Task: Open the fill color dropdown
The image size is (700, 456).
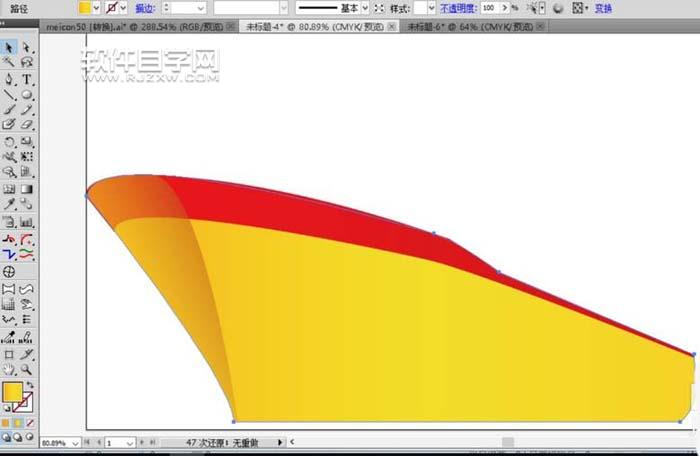Action: pos(97,8)
